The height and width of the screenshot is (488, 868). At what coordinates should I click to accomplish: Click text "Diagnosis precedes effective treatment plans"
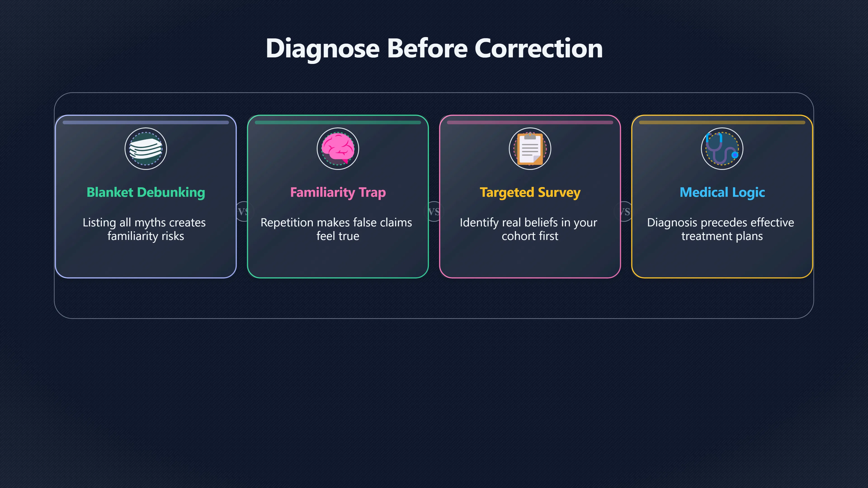(x=721, y=229)
